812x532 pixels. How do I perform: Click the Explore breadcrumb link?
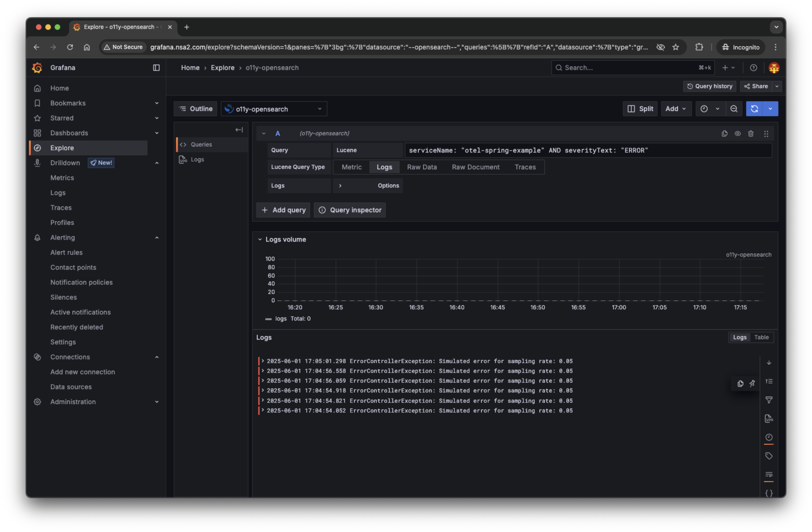click(x=222, y=67)
